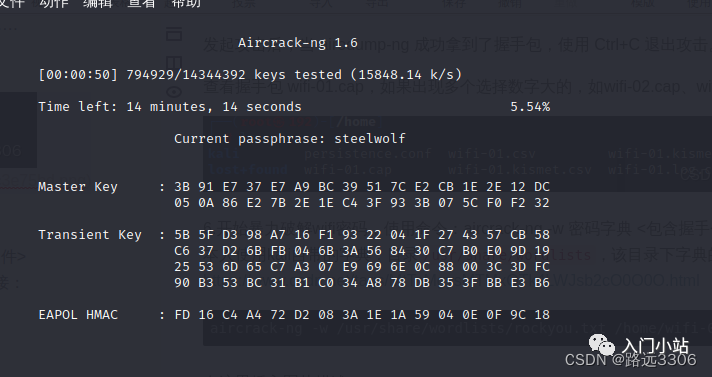Open the 文件 (File) terminal menu
The width and height of the screenshot is (712, 377).
coord(12,4)
